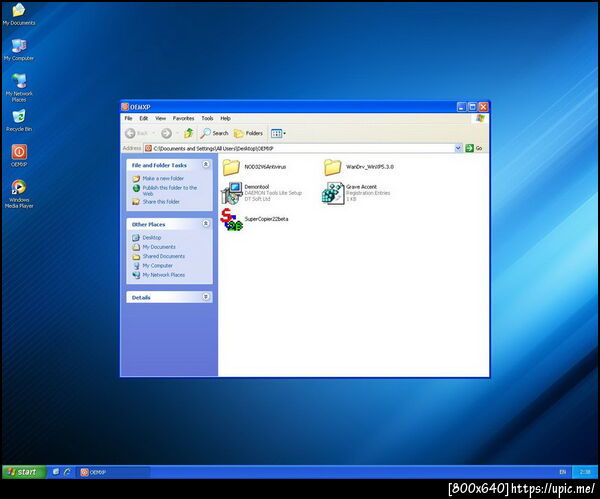Open the Tools menu
The height and width of the screenshot is (499, 600).
click(207, 118)
